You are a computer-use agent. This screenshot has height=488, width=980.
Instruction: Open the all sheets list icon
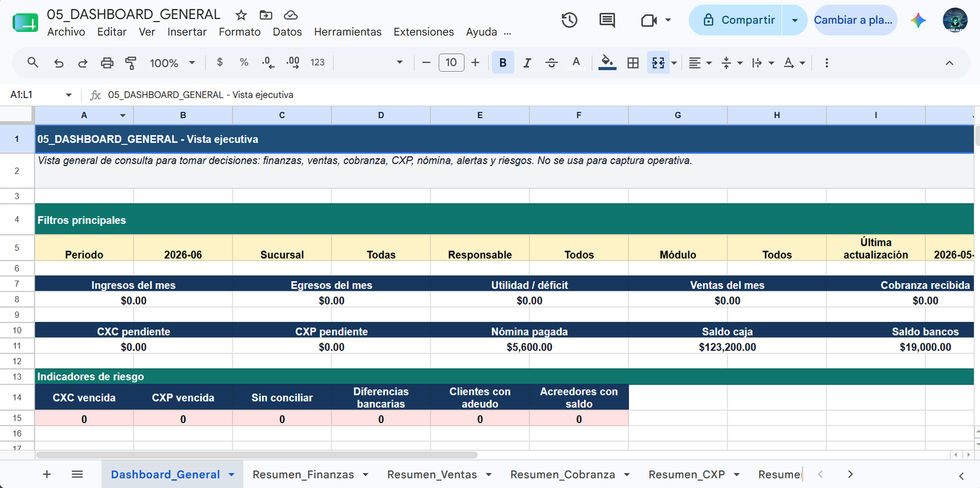(x=77, y=474)
